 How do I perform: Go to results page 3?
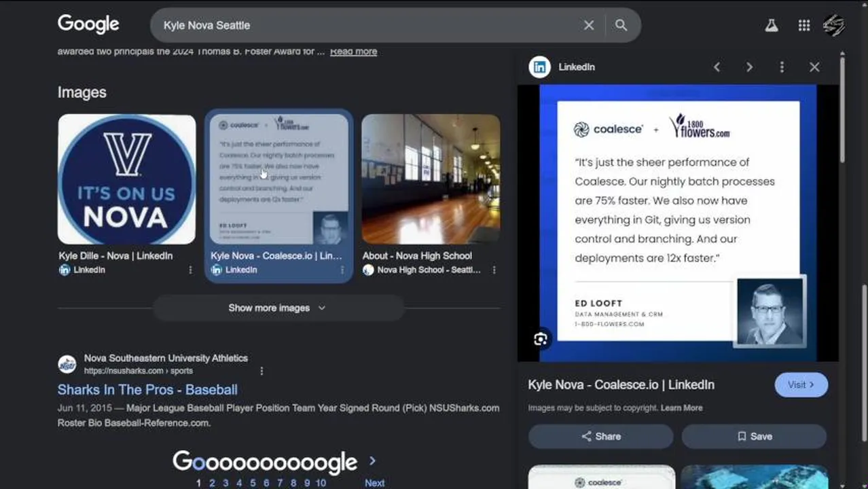pyautogui.click(x=225, y=483)
